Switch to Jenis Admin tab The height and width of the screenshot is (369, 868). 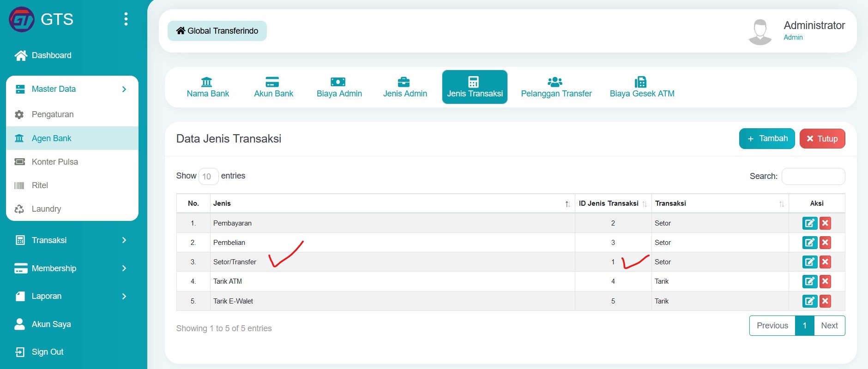(405, 87)
